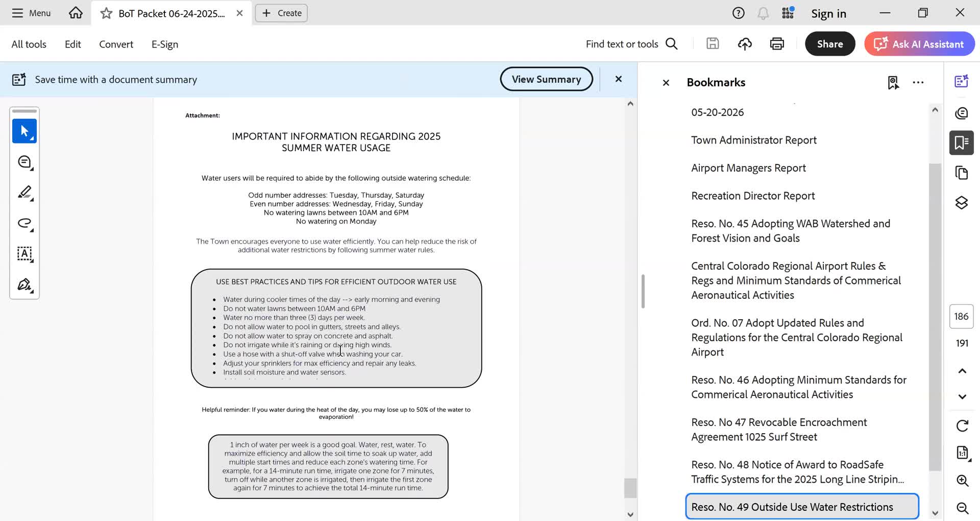Click the View Summary button
This screenshot has width=980, height=521.
point(546,79)
